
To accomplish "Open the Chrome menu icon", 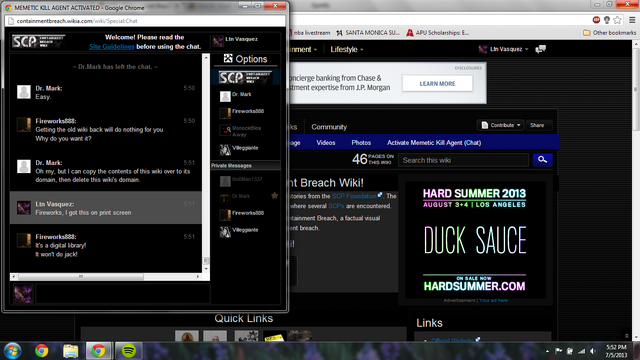I will [632, 20].
